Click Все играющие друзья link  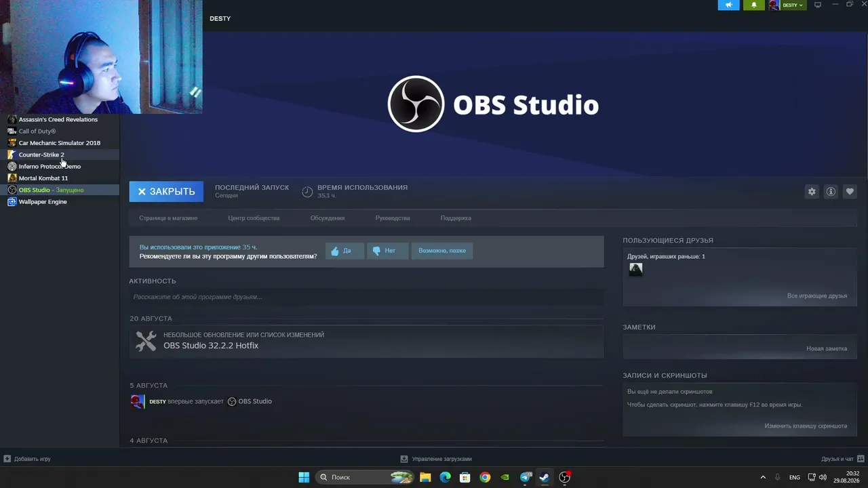coord(817,296)
